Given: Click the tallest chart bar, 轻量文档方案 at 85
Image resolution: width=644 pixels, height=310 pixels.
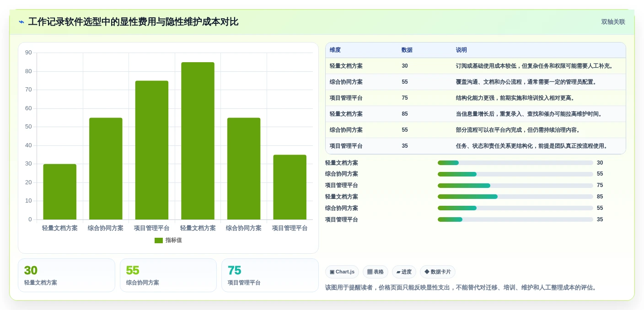Looking at the screenshot, I should click(198, 141).
